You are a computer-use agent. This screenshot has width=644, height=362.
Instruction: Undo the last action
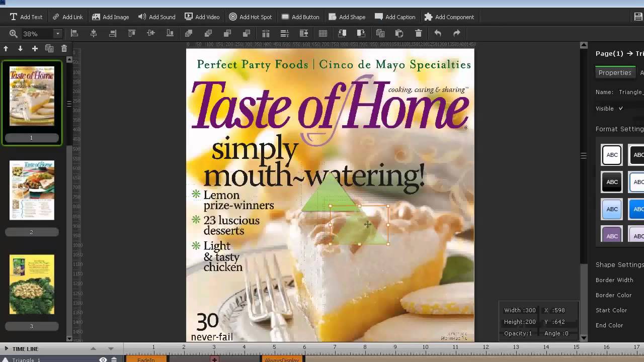(438, 33)
